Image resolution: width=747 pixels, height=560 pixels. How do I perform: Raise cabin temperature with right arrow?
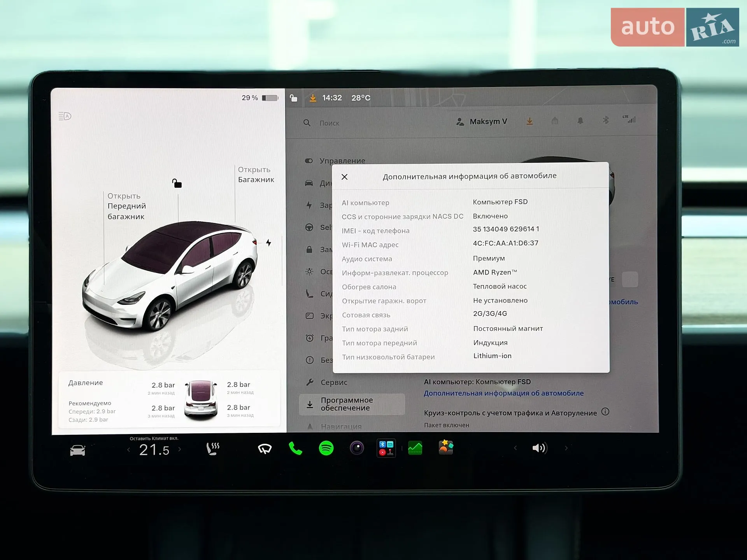click(x=180, y=449)
